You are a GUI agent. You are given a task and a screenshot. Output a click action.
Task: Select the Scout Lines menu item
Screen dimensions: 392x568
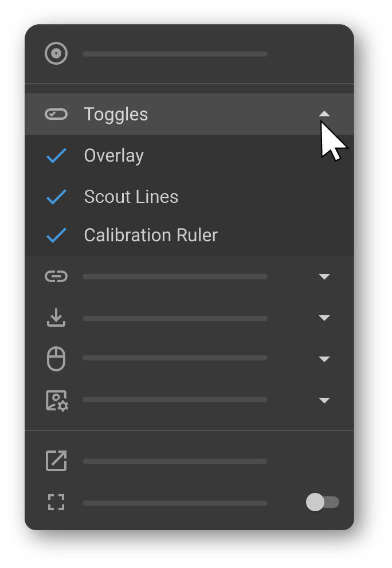coord(131,197)
